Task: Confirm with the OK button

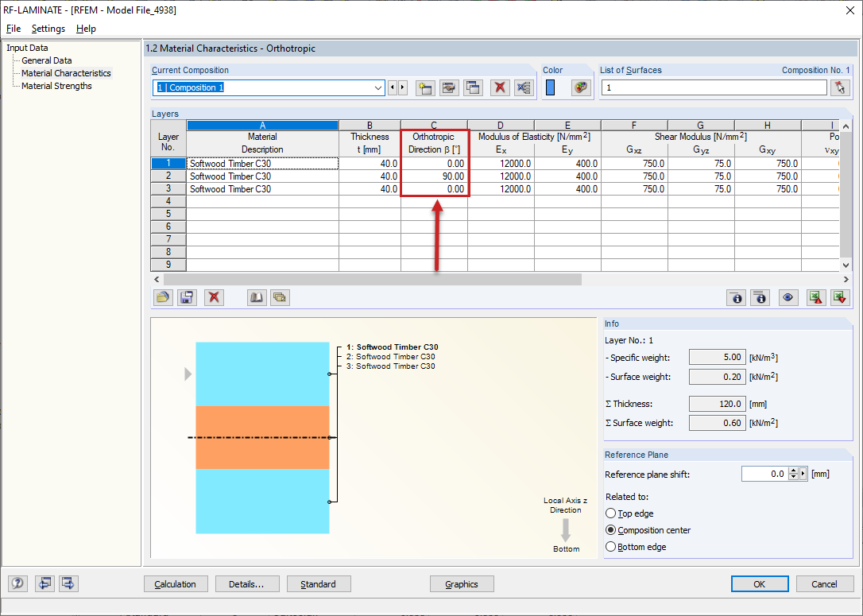Action: click(x=760, y=584)
